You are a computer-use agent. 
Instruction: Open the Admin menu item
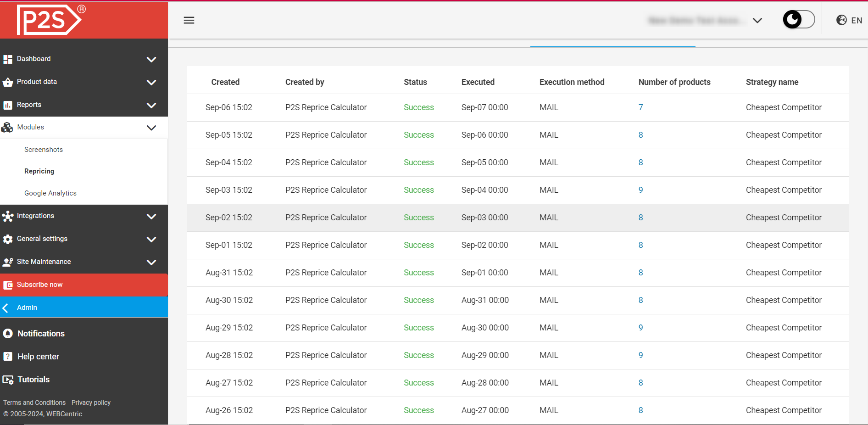tap(84, 307)
